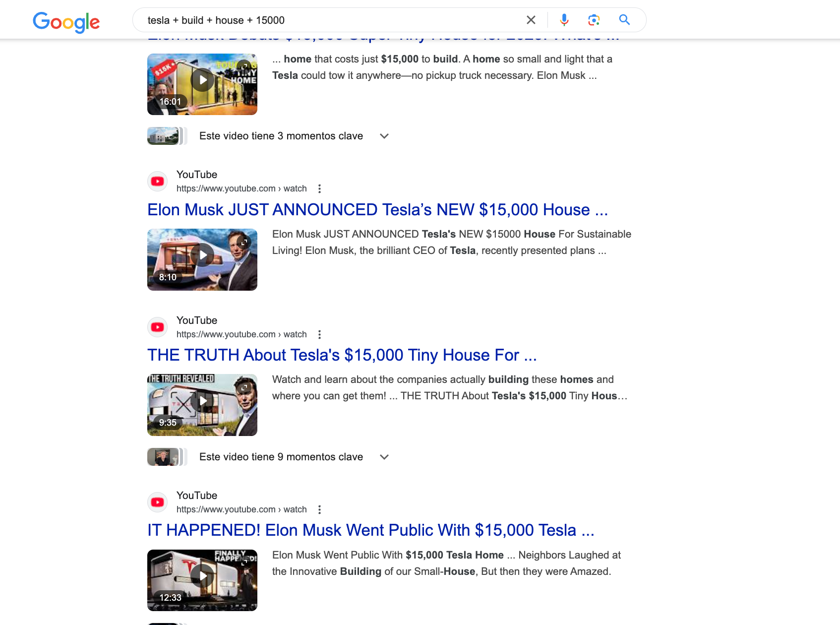Open 'THE TRUTH About Tesla's $15,000' link
Image resolution: width=840 pixels, height=625 pixels.
(x=342, y=355)
